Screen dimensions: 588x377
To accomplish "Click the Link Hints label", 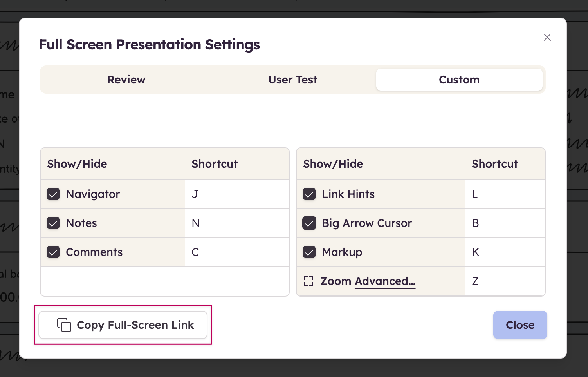I will pos(348,194).
